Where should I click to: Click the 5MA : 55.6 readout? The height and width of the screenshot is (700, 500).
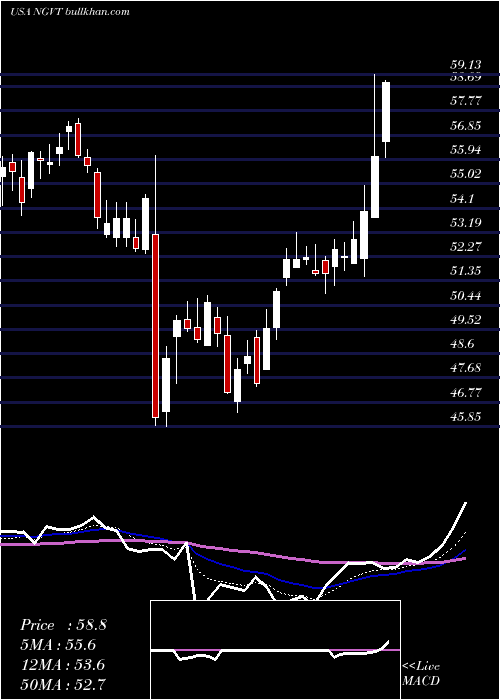point(58,645)
